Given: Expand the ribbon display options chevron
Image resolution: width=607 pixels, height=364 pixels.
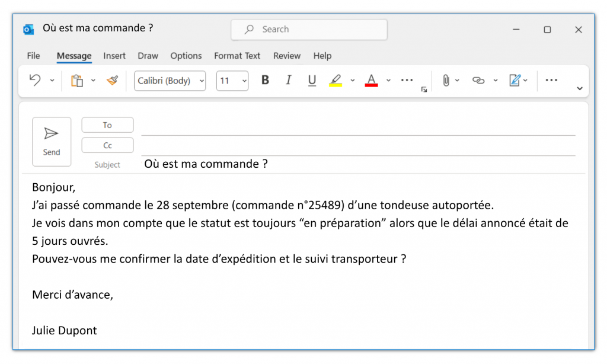Looking at the screenshot, I should [x=579, y=89].
